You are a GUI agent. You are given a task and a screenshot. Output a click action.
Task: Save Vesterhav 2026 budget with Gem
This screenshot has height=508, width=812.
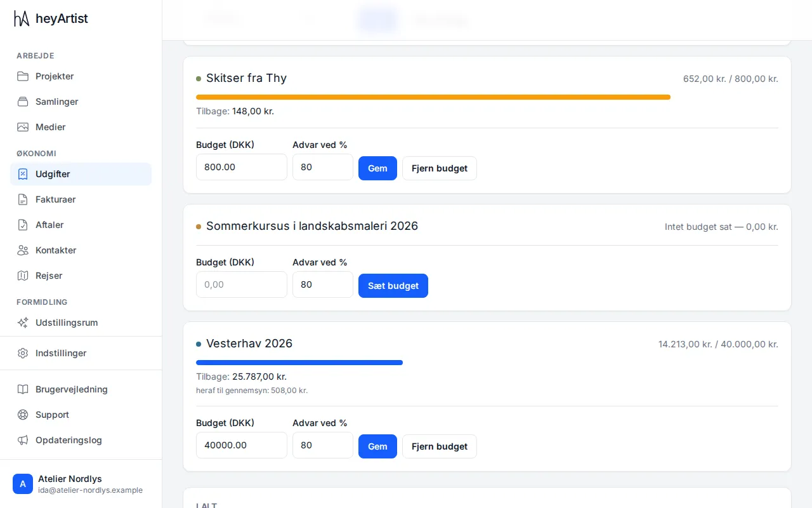[377, 446]
